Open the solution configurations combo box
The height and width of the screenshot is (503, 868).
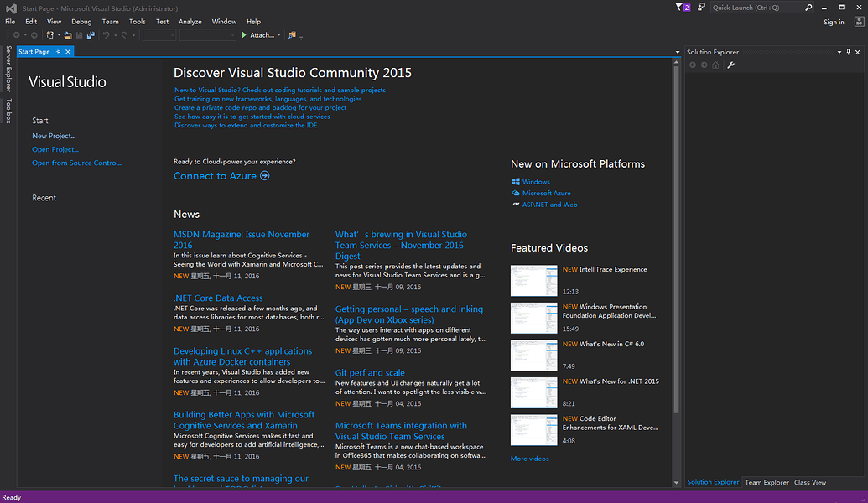[x=159, y=35]
